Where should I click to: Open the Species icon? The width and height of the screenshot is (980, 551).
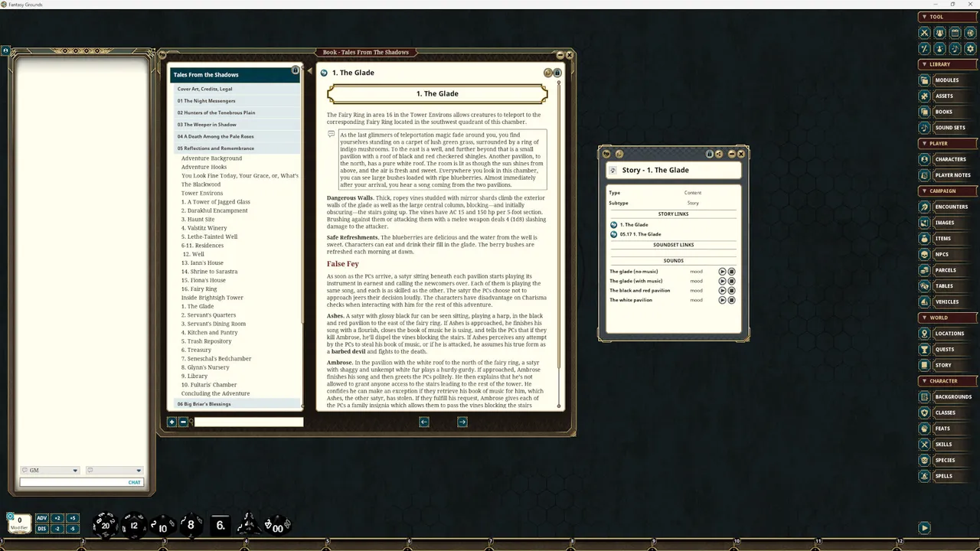tap(925, 460)
